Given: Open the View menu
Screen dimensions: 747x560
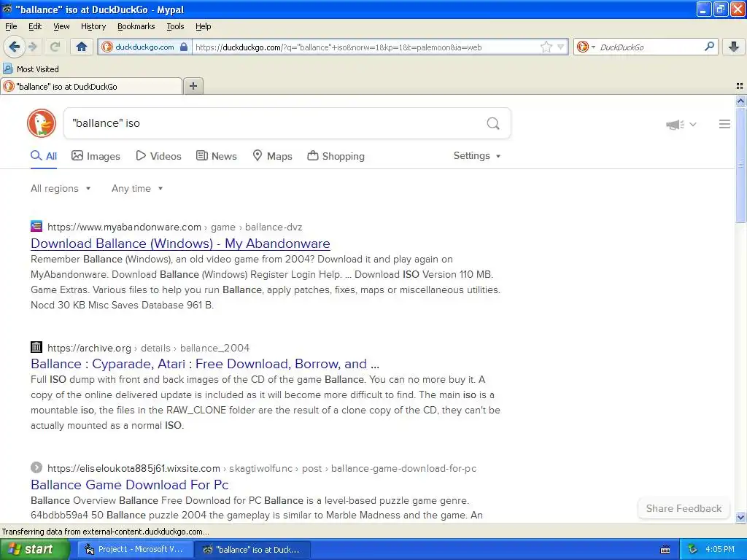Looking at the screenshot, I should 61,26.
